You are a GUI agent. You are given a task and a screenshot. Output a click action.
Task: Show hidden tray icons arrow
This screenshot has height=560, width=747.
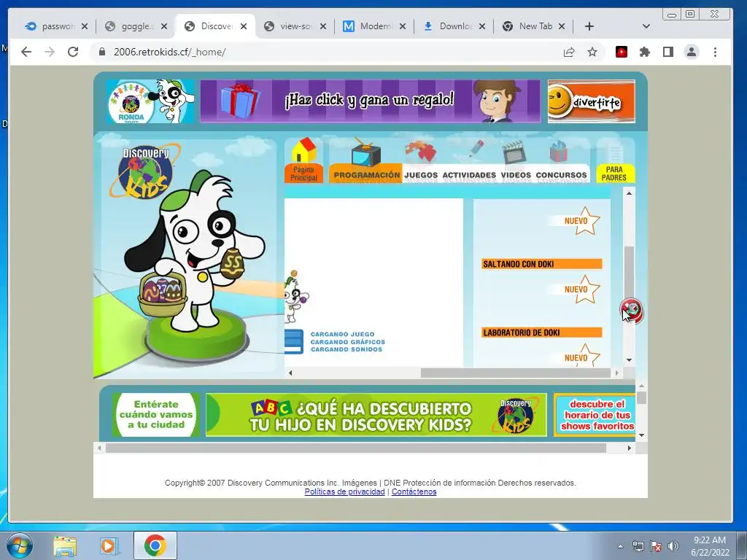click(620, 546)
